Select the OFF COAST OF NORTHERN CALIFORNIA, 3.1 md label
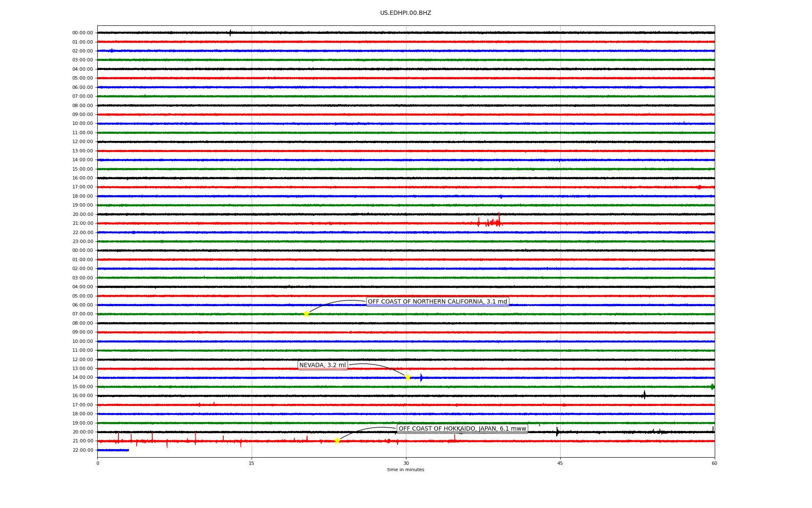The image size is (812, 508). (437, 302)
